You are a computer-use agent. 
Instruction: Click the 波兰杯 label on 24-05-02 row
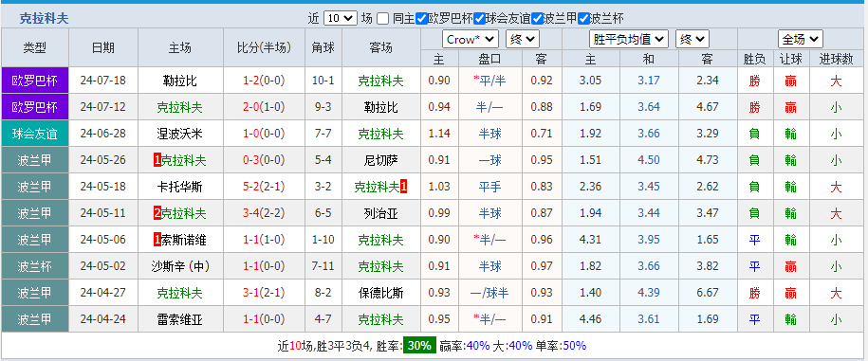(34, 266)
